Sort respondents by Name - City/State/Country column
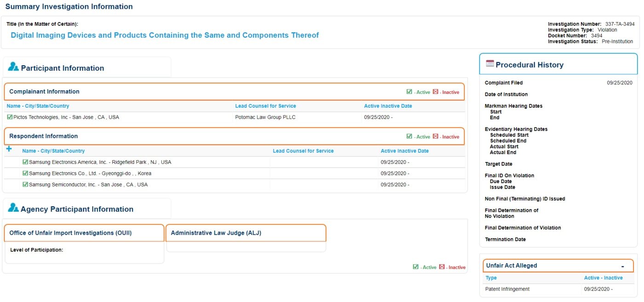Image resolution: width=644 pixels, height=302 pixels. coord(53,151)
